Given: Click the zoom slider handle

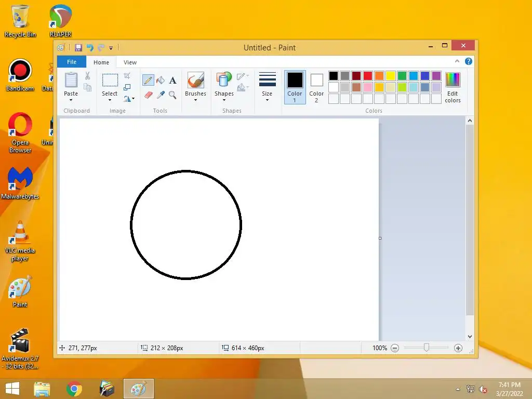Looking at the screenshot, I should coord(427,348).
